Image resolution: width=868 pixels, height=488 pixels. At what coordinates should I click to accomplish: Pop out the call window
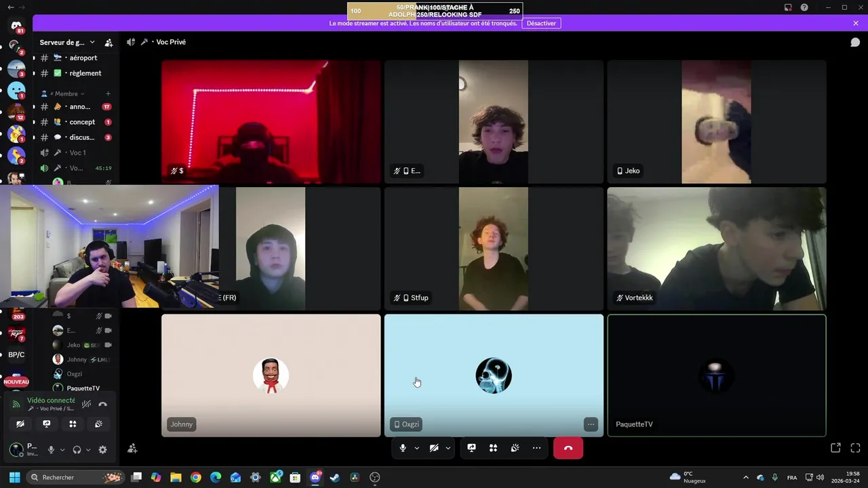click(x=835, y=448)
